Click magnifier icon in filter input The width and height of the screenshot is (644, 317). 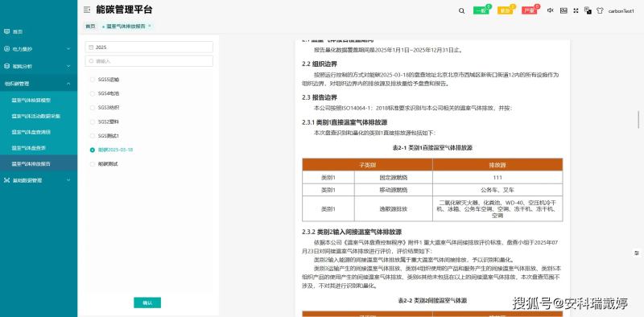coord(91,61)
